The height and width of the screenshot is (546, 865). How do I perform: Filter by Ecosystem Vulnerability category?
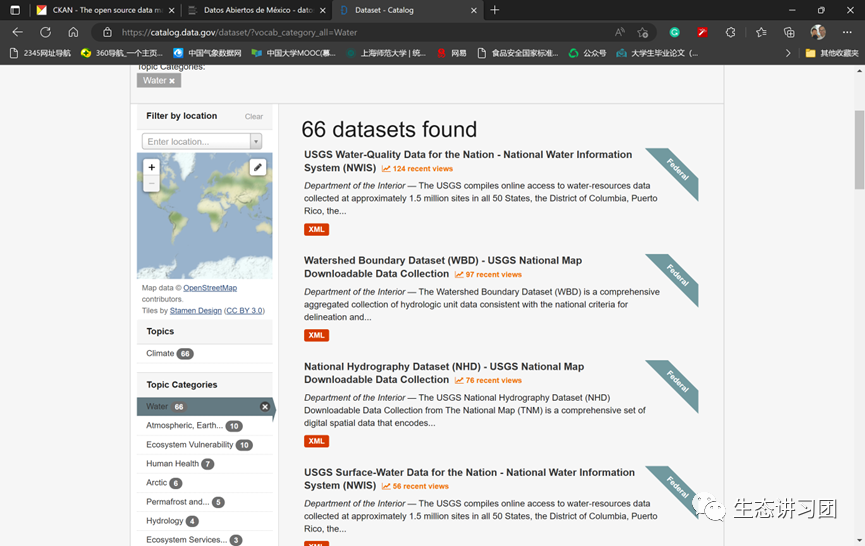point(199,445)
